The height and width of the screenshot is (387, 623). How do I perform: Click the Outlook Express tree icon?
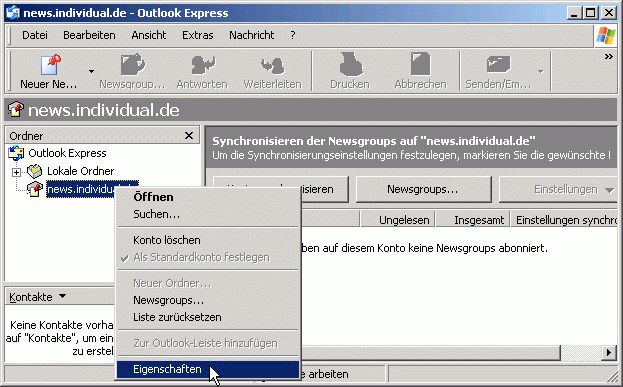click(x=16, y=153)
